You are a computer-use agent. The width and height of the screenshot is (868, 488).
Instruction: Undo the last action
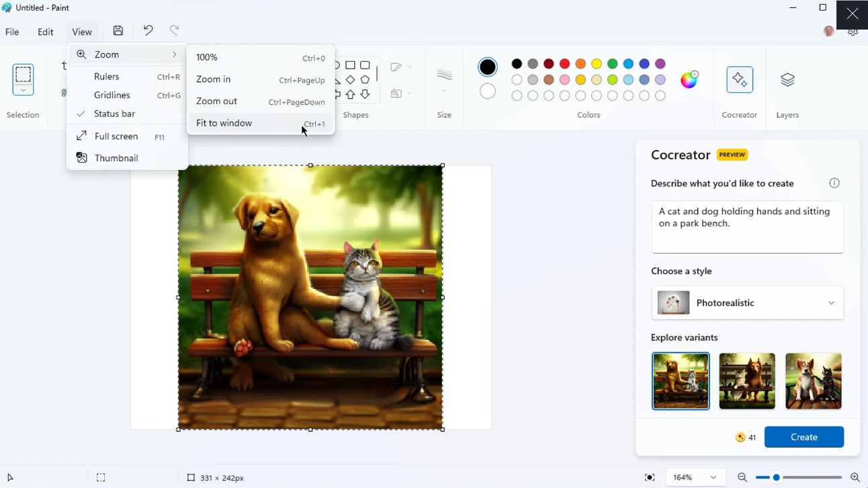(x=148, y=30)
